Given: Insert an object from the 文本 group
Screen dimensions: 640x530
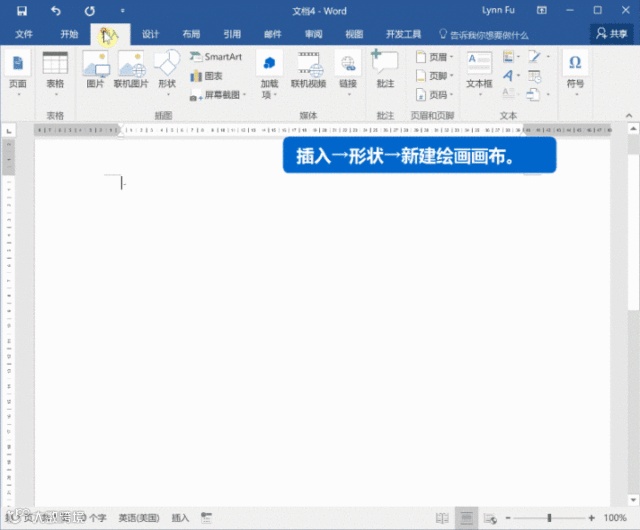Looking at the screenshot, I should [538, 95].
